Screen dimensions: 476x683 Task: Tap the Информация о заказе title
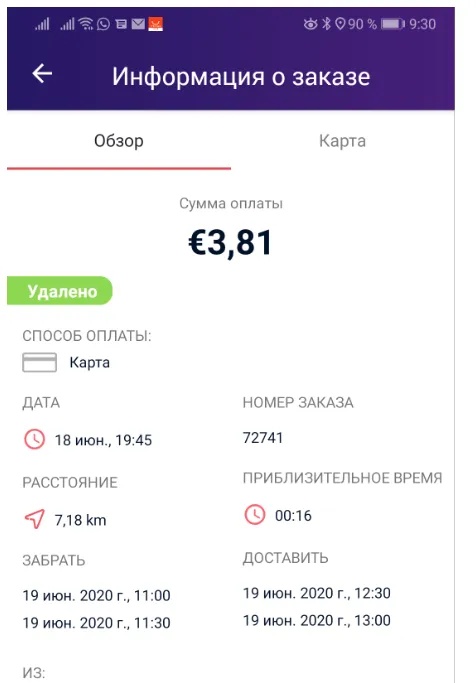(x=241, y=77)
